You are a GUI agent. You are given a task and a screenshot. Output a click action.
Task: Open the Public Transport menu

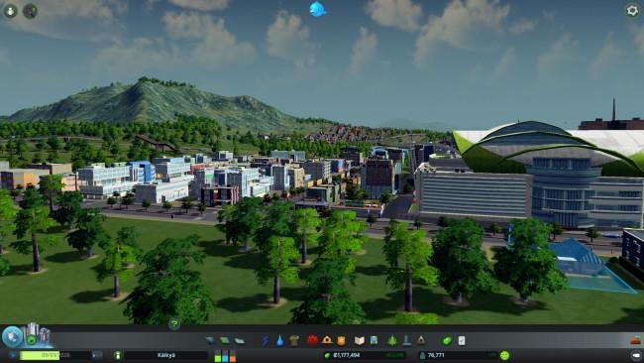[x=374, y=340]
